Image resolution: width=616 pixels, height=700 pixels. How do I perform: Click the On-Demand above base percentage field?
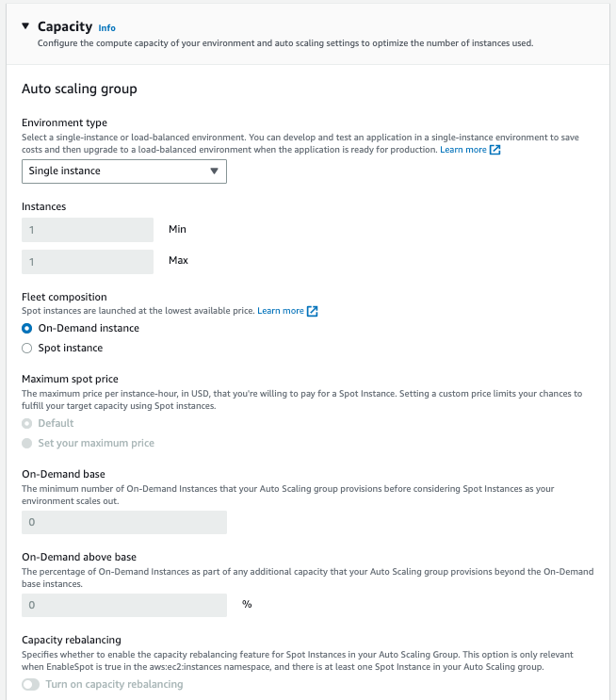coord(123,605)
